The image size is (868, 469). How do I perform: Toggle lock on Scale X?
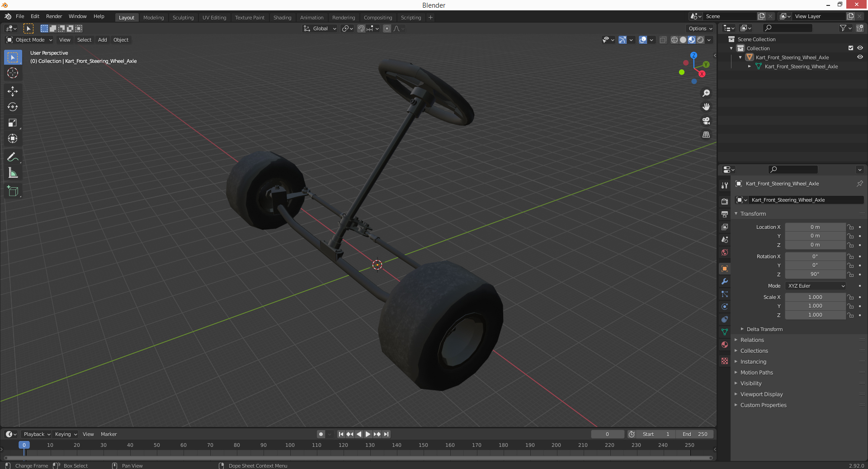[x=850, y=297]
